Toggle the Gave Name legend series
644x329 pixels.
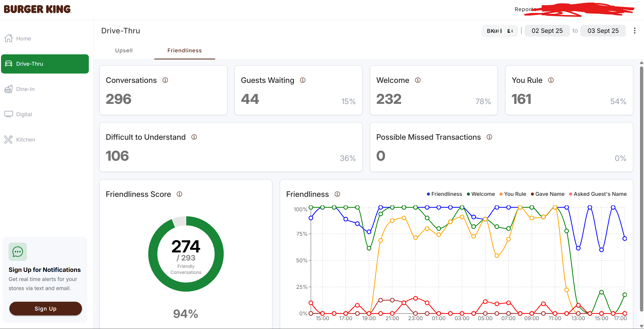click(548, 194)
